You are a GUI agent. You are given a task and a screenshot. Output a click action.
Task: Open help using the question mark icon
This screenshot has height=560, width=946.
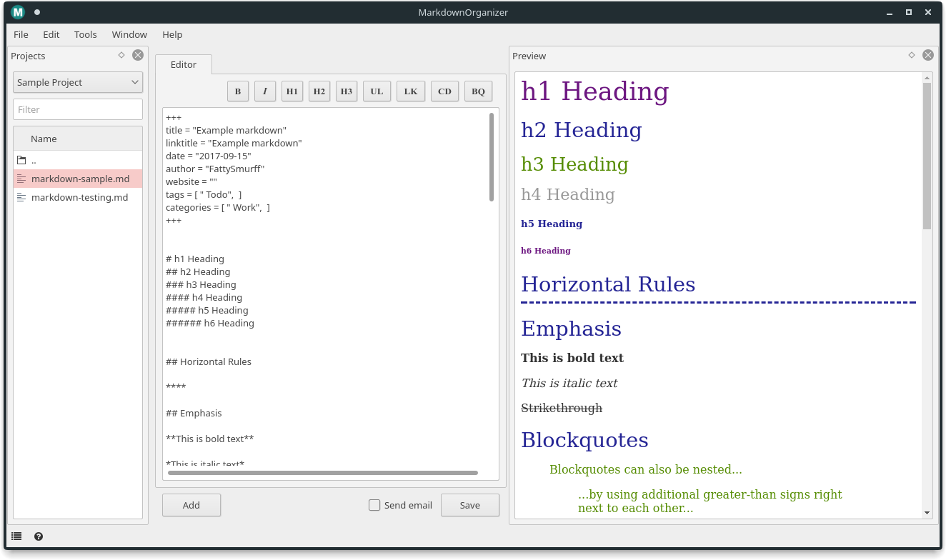click(x=39, y=536)
